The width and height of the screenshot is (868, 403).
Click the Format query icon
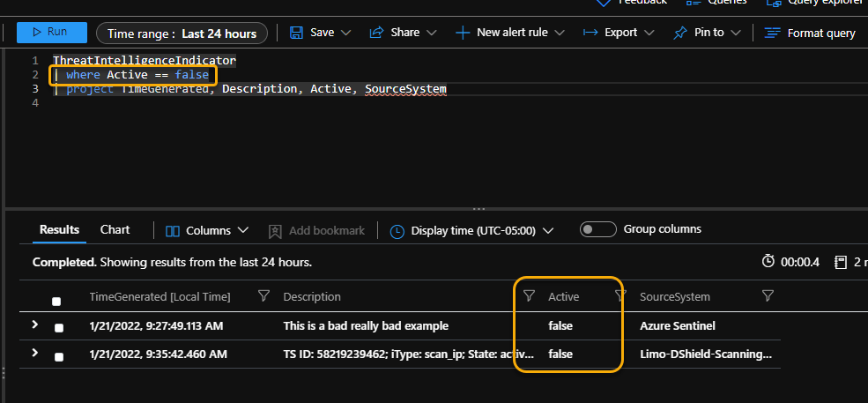772,34
